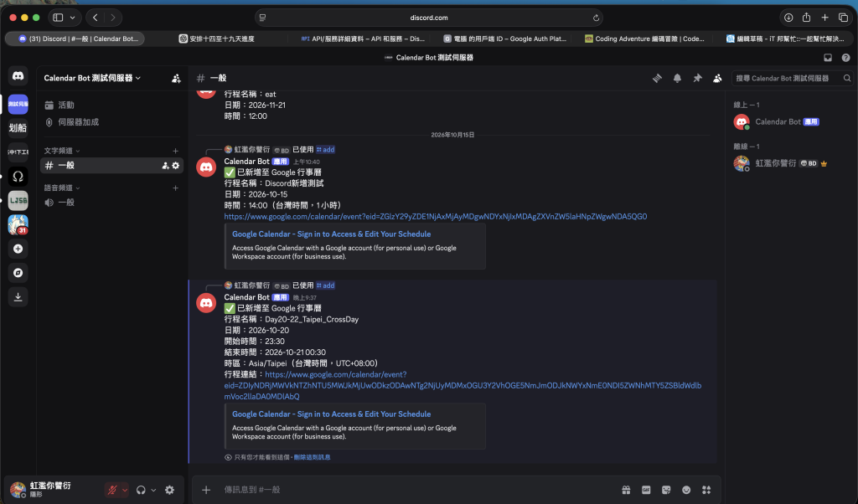Screen dimensions: 858x504
Task: Toggle member list icon
Action: 717,78
